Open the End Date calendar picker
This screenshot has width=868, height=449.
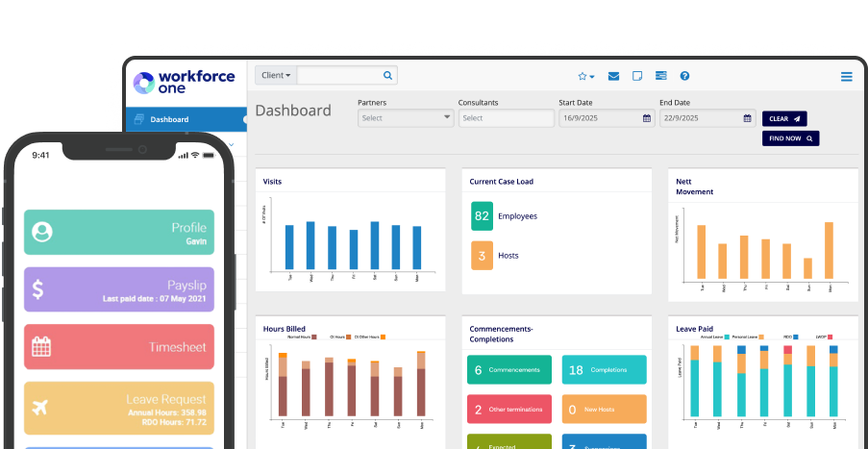748,118
